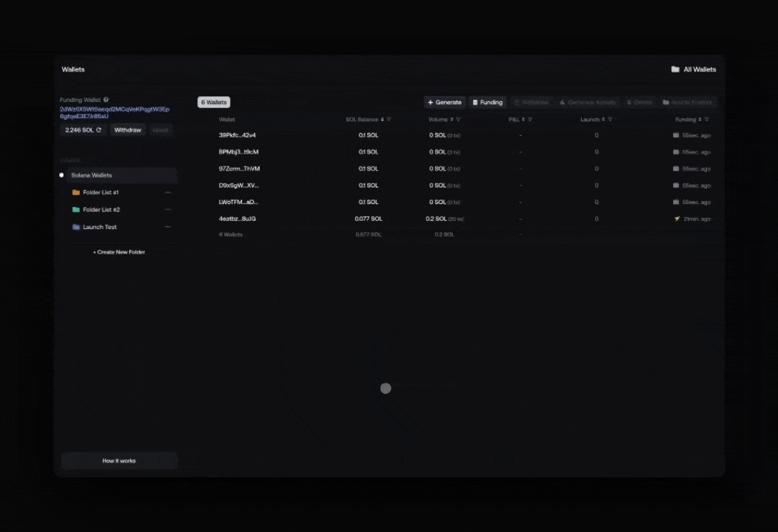Refresh the 2.246 SOL balance
The image size is (778, 532).
coord(98,130)
